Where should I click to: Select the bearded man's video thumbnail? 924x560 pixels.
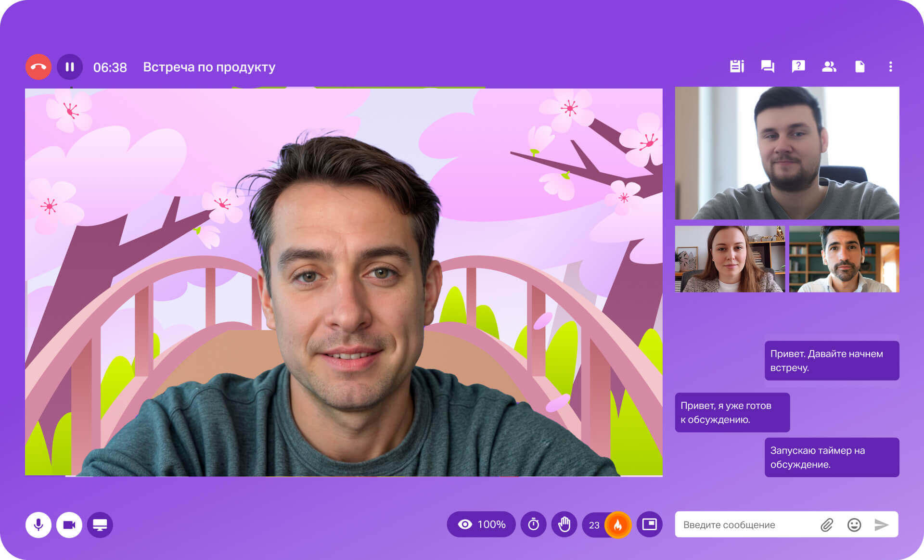click(x=787, y=153)
